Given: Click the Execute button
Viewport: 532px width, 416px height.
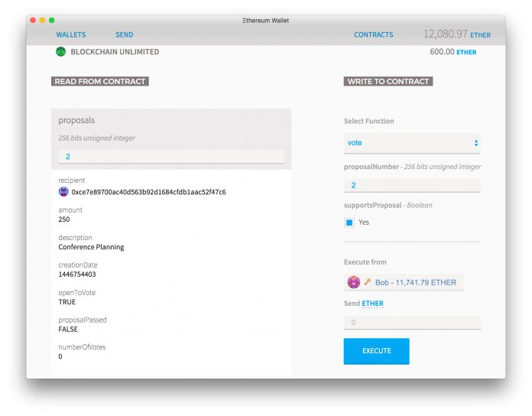Looking at the screenshot, I should 376,351.
